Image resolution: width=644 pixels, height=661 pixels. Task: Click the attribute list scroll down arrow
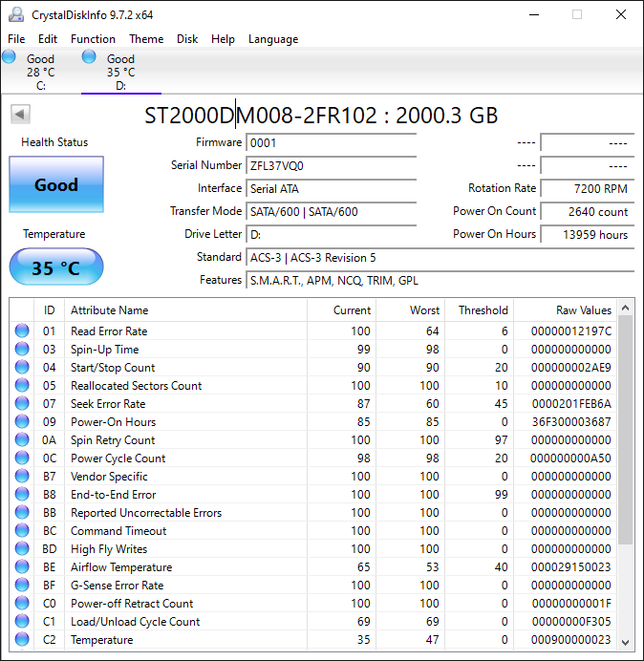pyautogui.click(x=626, y=642)
